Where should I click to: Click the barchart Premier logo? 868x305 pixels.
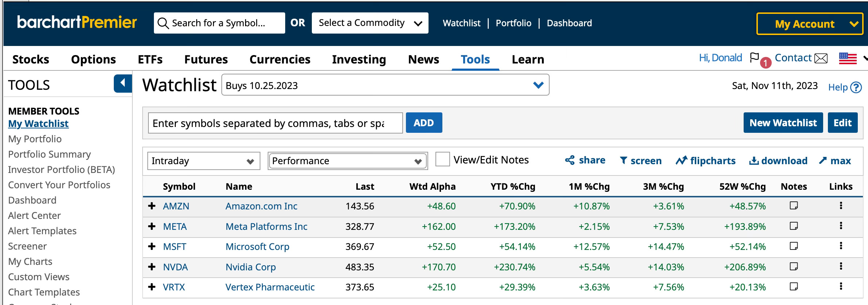77,22
